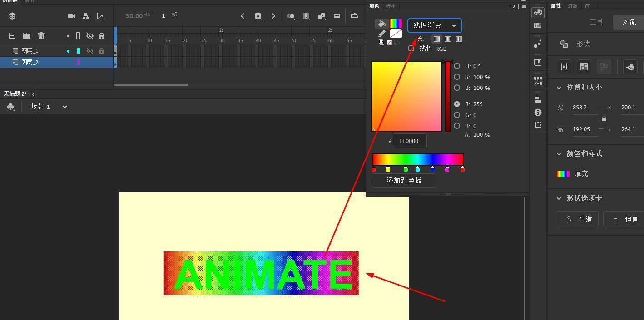Hide all layers using eye header icon
The width and height of the screenshot is (644, 320).
[90, 36]
